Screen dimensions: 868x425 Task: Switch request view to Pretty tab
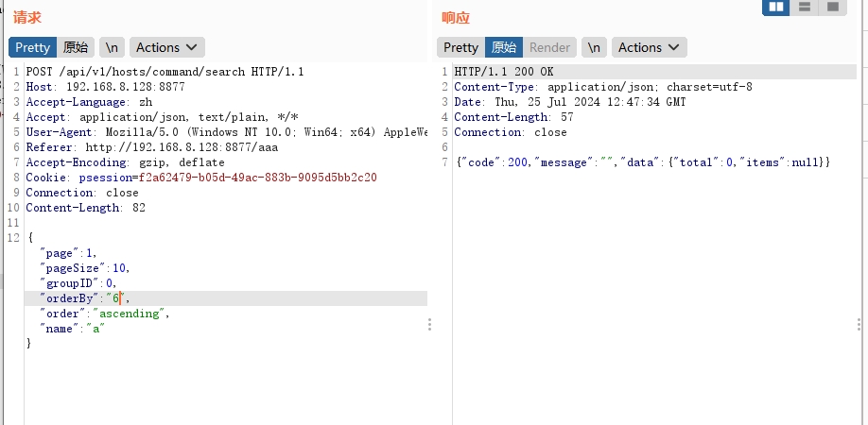point(33,47)
